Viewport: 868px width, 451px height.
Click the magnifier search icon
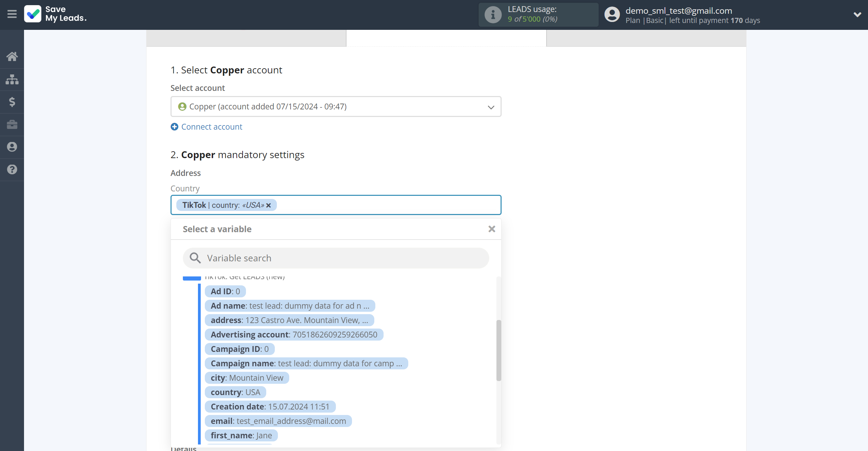[195, 258]
